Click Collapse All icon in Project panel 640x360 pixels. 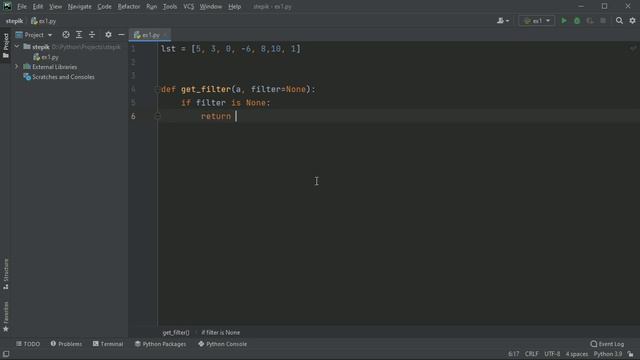92,35
